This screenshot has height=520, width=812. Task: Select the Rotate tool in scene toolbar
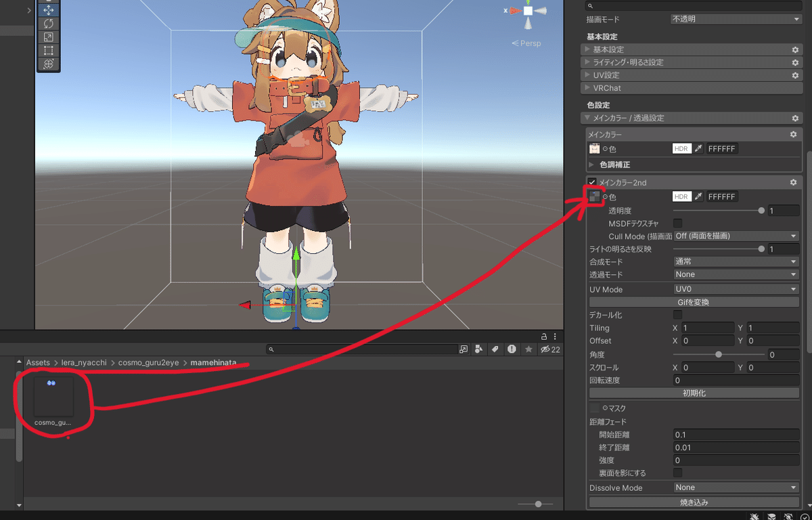[x=48, y=24]
